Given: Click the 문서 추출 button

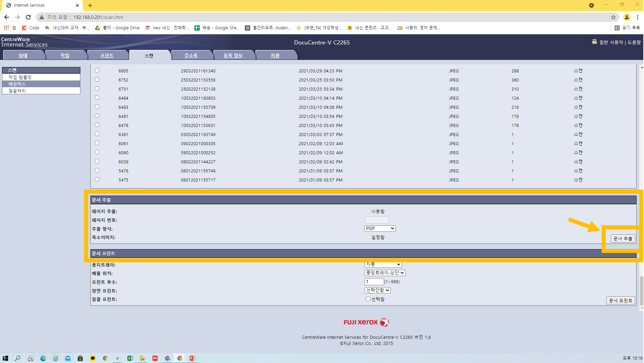Looking at the screenshot, I should tap(623, 238).
